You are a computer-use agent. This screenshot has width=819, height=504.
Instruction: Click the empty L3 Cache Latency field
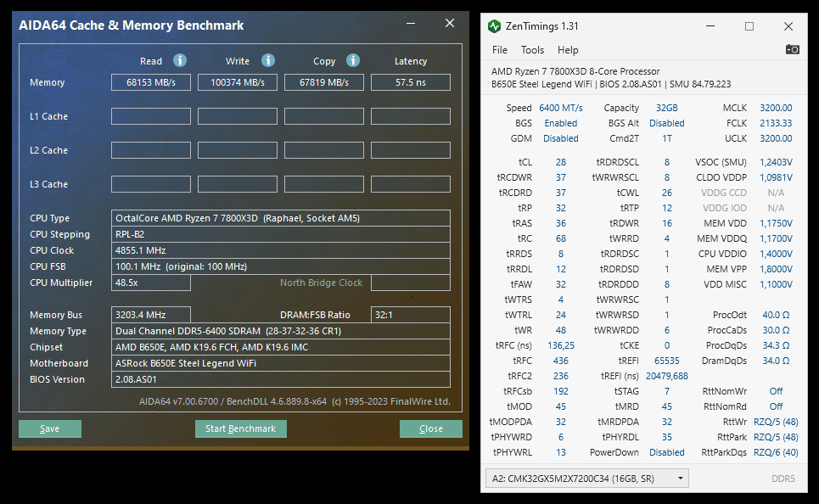(x=411, y=184)
